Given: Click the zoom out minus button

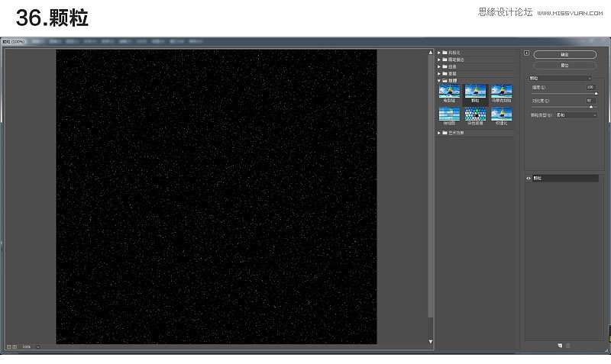Looking at the screenshot, I should coord(9,346).
